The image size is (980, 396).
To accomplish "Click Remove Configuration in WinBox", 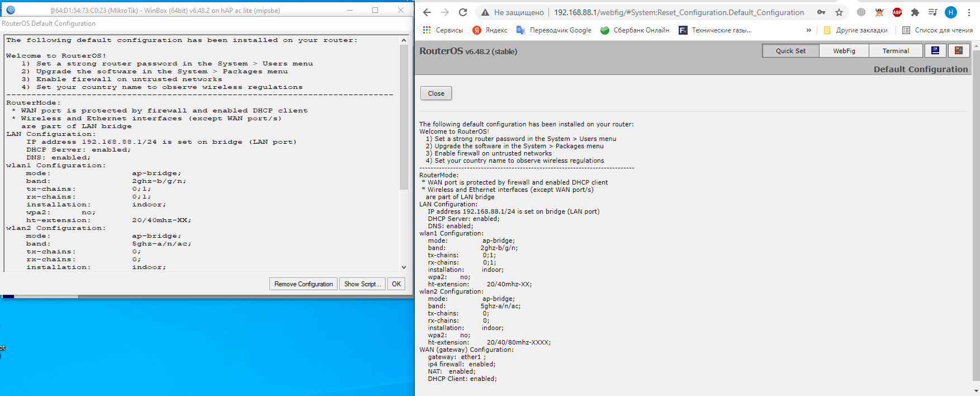I will click(304, 284).
